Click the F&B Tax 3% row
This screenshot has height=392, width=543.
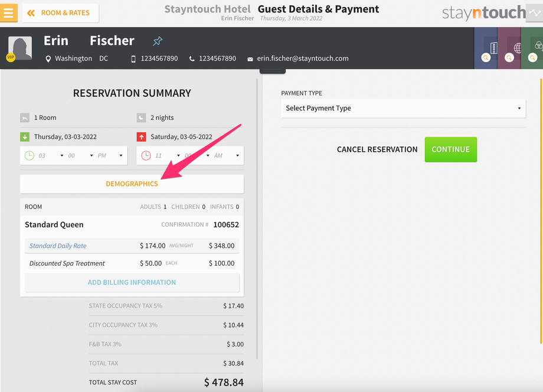(x=166, y=344)
